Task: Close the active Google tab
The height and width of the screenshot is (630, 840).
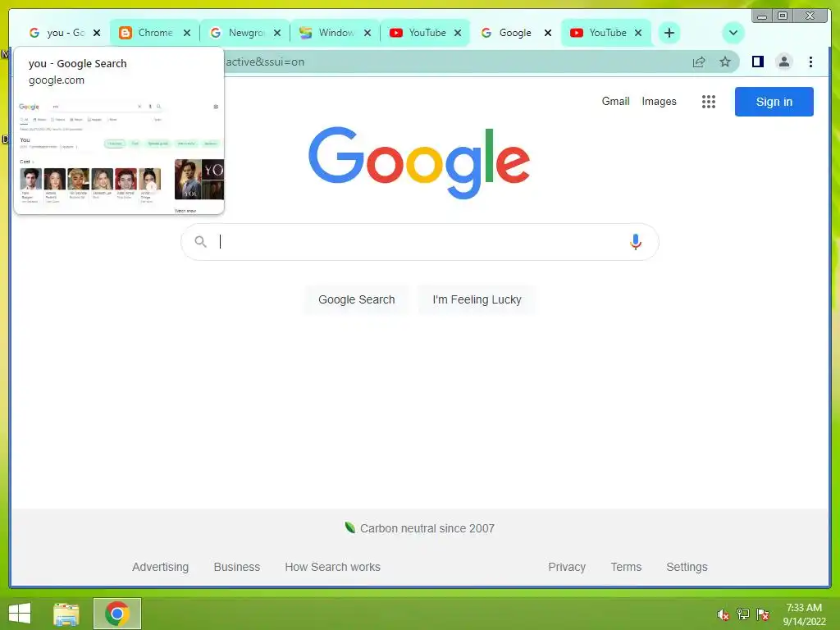Action: click(x=547, y=33)
